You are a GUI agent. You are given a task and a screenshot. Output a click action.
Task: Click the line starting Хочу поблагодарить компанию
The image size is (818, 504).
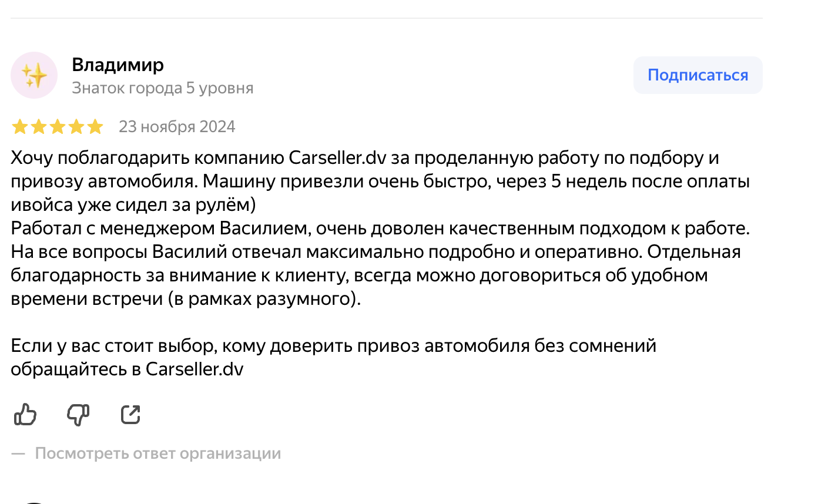pyautogui.click(x=364, y=158)
